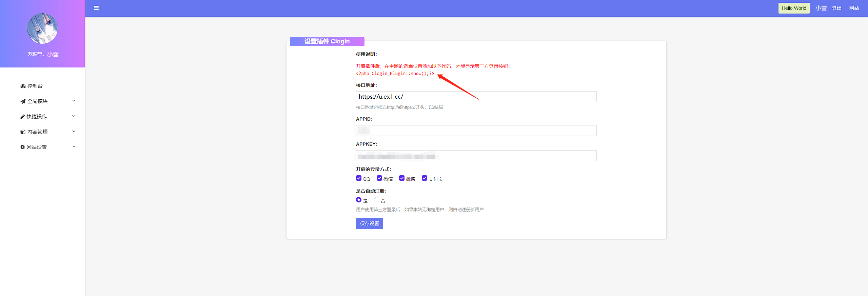The height and width of the screenshot is (296, 868).
Task: Expand the 网站设置 chevron
Action: pyautogui.click(x=74, y=147)
